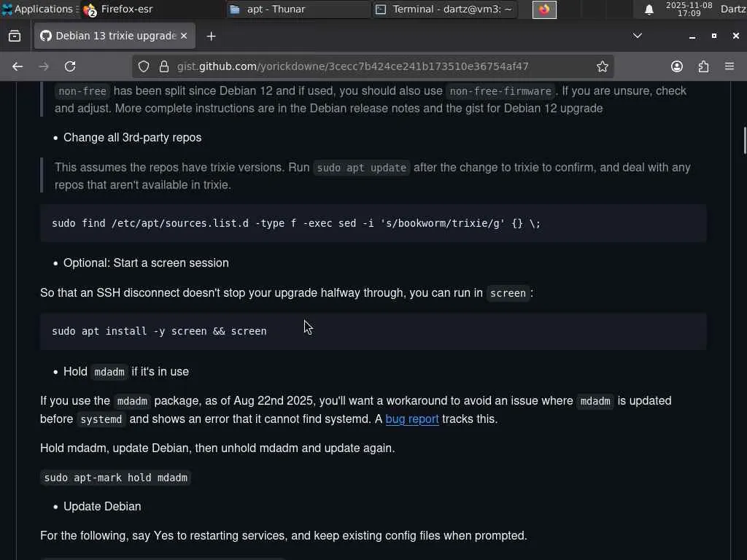747x560 pixels.
Task: Go back using the back arrow
Action: [18, 66]
